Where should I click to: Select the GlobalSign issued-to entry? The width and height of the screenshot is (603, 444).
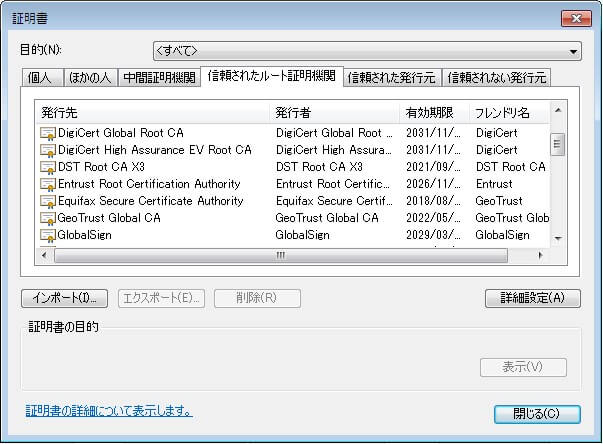[x=84, y=235]
